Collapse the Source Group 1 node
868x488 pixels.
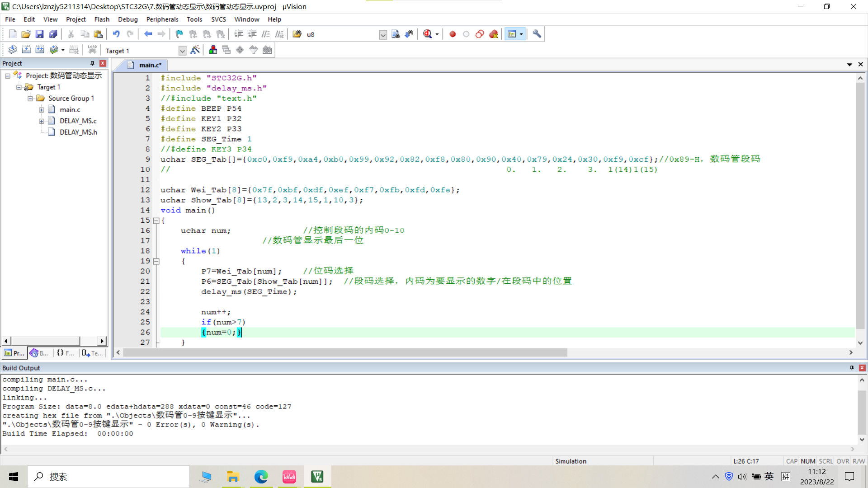click(x=30, y=99)
